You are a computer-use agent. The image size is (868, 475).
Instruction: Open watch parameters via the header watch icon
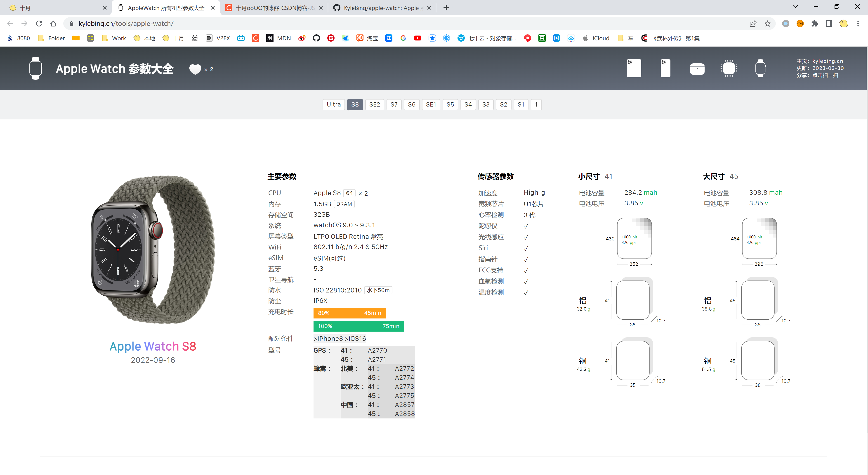click(760, 68)
